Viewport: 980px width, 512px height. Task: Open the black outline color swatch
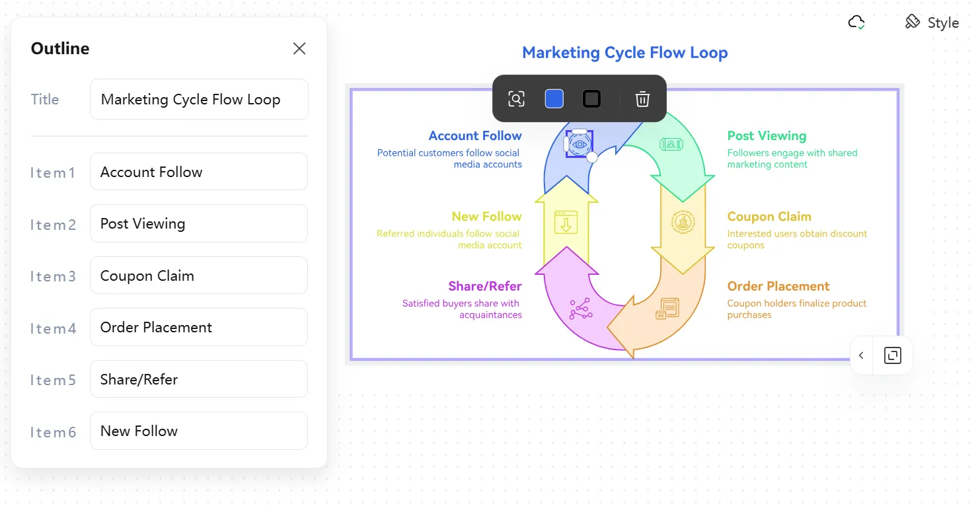(x=591, y=99)
